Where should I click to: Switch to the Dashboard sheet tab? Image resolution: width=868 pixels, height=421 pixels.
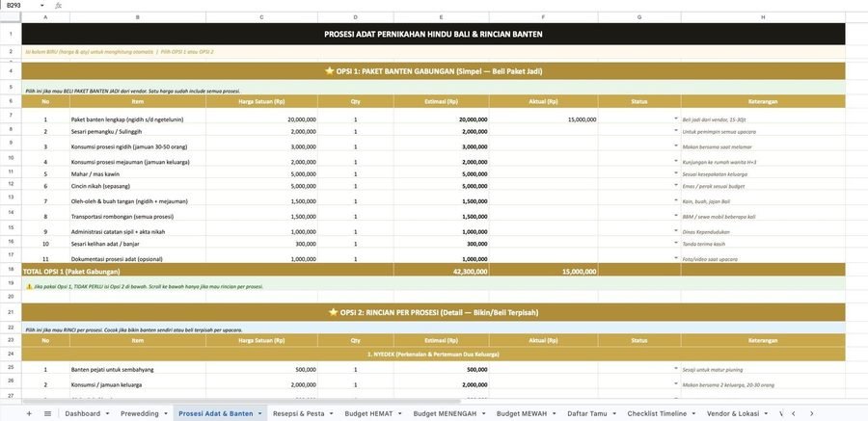coord(83,414)
